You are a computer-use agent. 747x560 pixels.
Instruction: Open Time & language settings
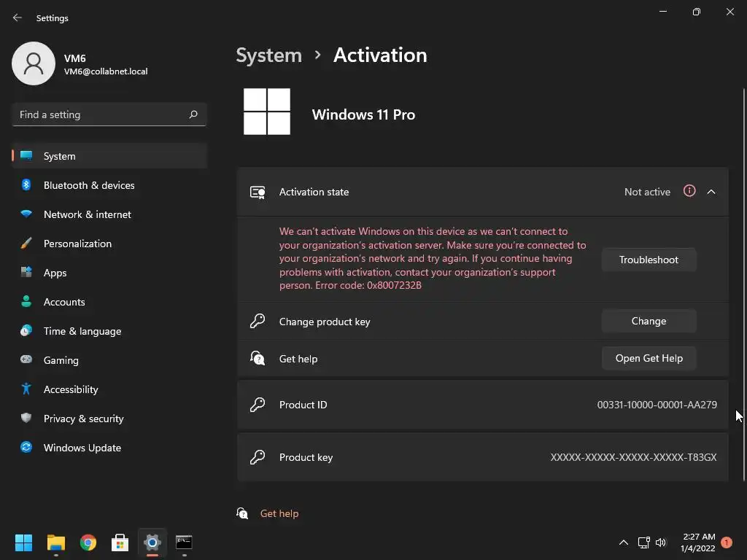[x=109, y=331]
